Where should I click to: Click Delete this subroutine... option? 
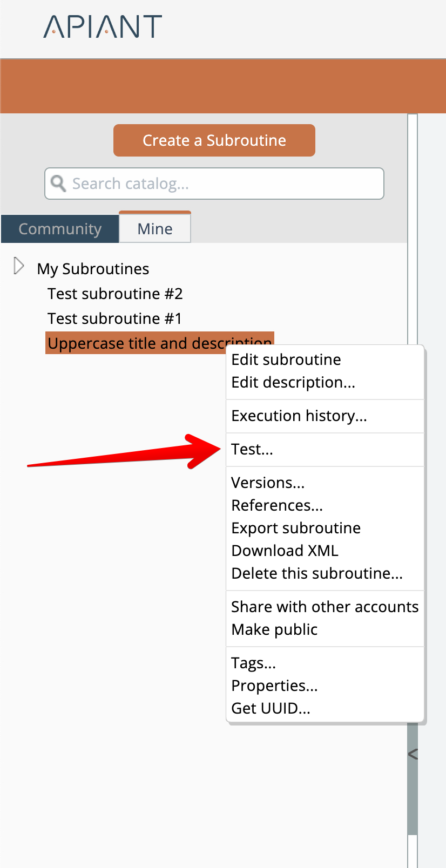tap(317, 573)
